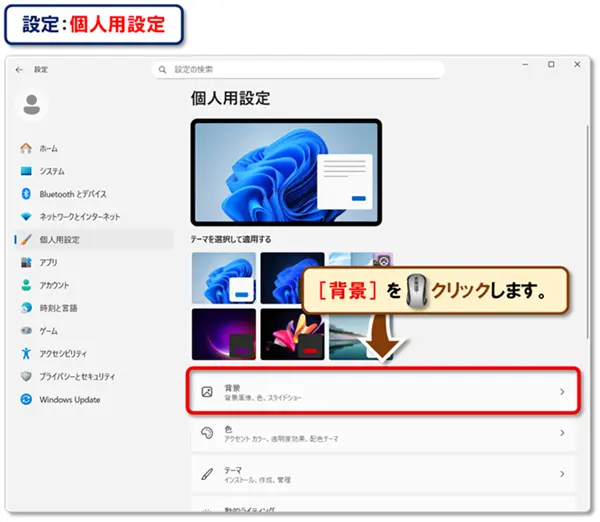Click the paintbrush icon for 個人用設定

tap(26, 240)
